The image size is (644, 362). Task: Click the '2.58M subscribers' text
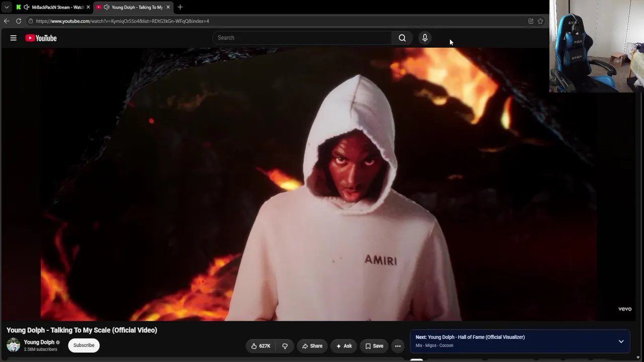click(x=41, y=349)
